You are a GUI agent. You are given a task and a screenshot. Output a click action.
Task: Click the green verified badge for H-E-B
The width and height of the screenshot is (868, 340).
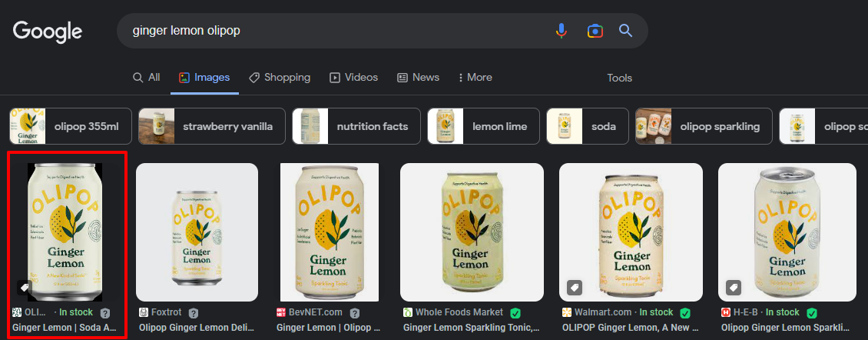tap(811, 313)
